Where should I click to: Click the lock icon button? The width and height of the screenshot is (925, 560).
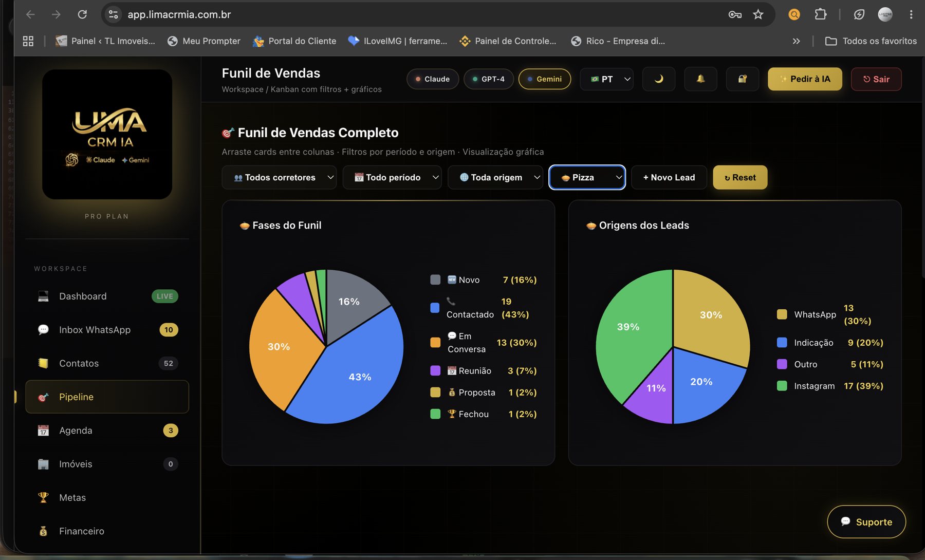[743, 79]
